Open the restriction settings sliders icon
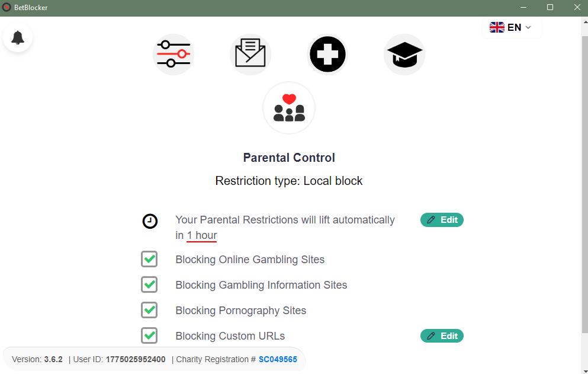Image resolution: width=588 pixels, height=374 pixels. pos(173,53)
